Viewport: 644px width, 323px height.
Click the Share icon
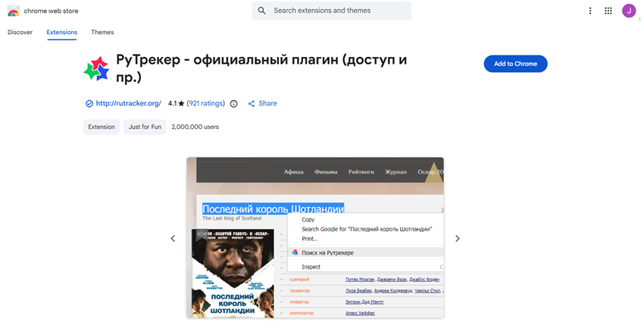252,104
